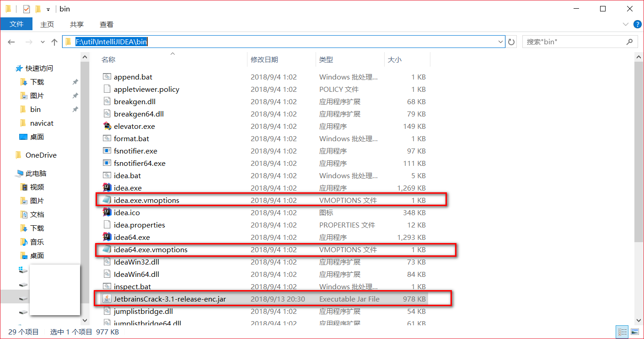Click the search magnifier icon
The height and width of the screenshot is (339, 644).
pyautogui.click(x=629, y=42)
